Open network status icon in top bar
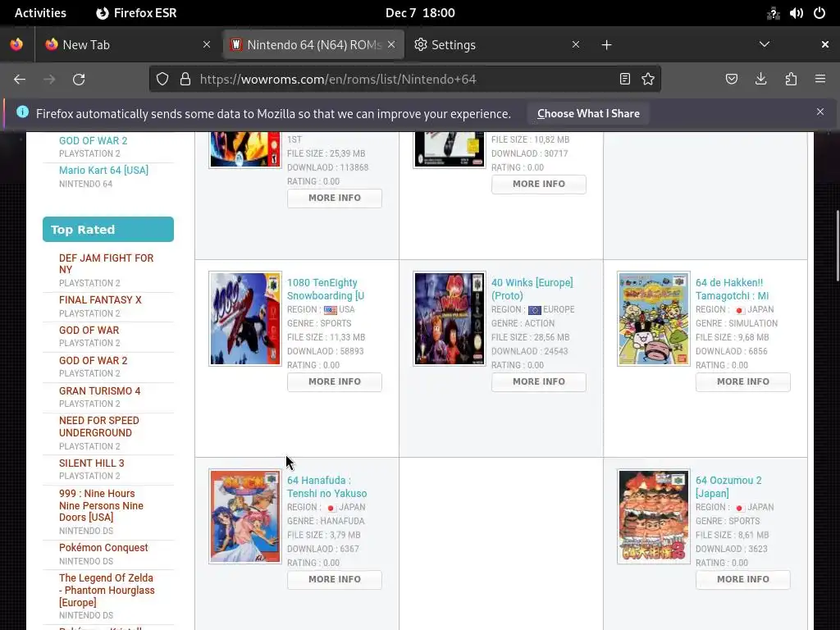 (773, 13)
